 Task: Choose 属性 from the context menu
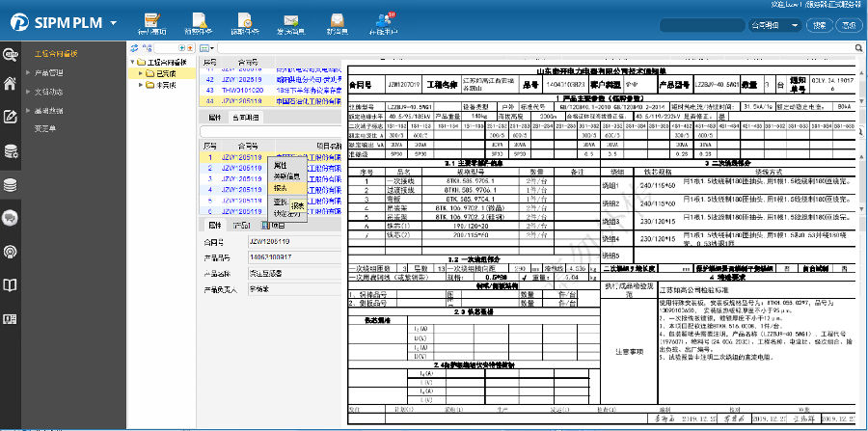[281, 166]
